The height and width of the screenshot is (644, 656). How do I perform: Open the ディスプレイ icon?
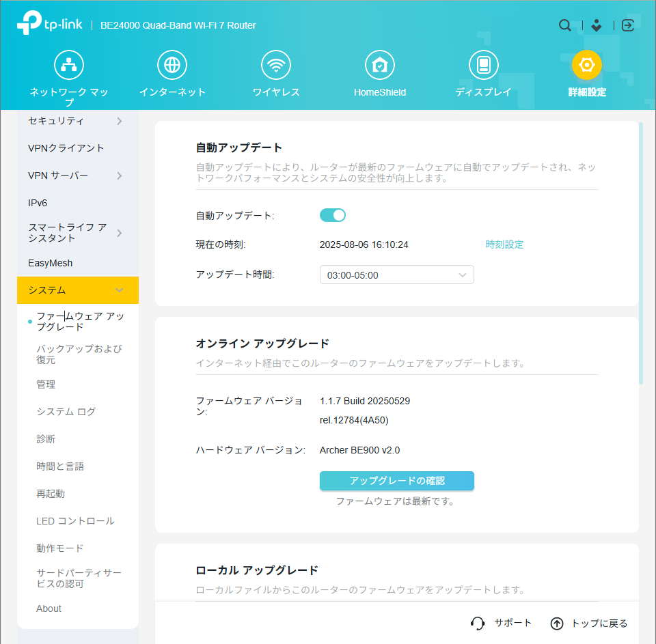(x=484, y=65)
